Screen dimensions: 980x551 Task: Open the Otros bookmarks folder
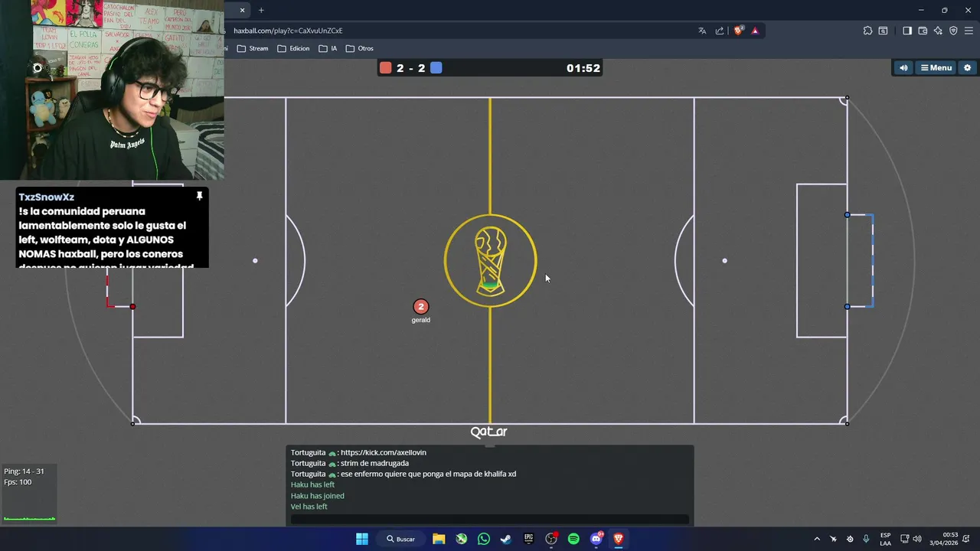tap(360, 48)
